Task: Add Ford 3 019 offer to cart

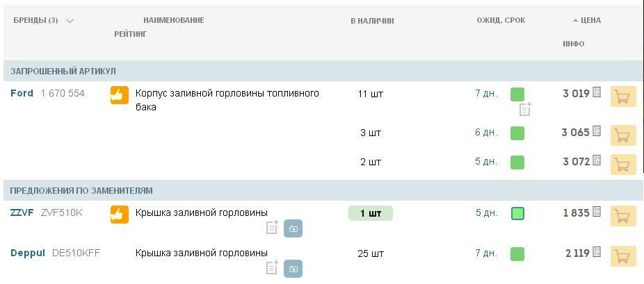Action: coord(623,97)
